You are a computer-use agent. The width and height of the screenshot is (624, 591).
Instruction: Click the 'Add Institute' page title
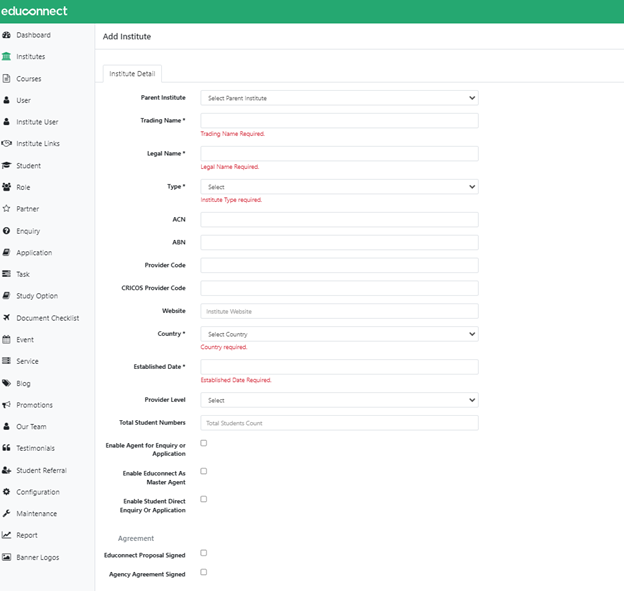point(127,36)
